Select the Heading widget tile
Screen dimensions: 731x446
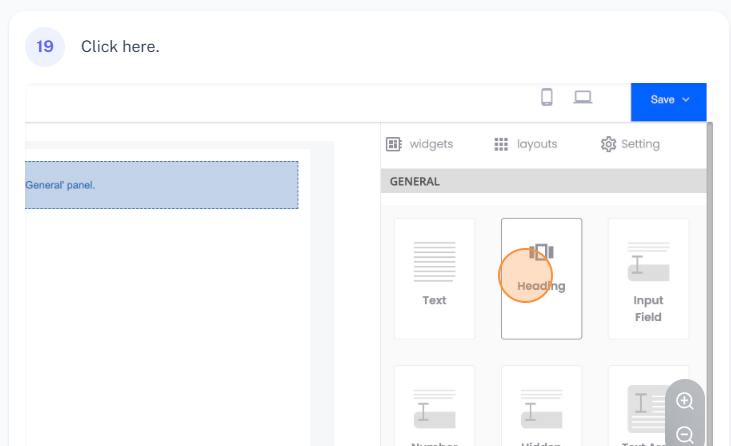click(x=541, y=278)
